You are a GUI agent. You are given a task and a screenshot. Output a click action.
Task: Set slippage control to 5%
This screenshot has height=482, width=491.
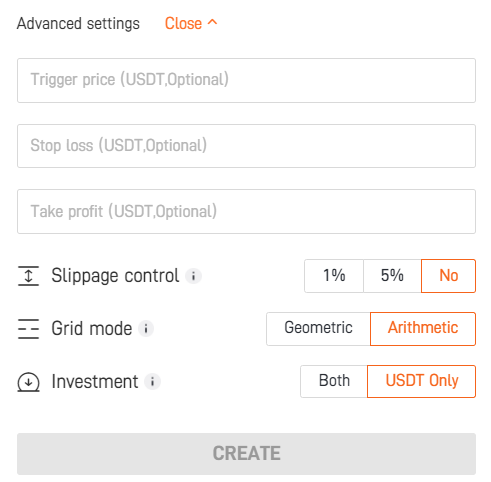[x=392, y=276]
